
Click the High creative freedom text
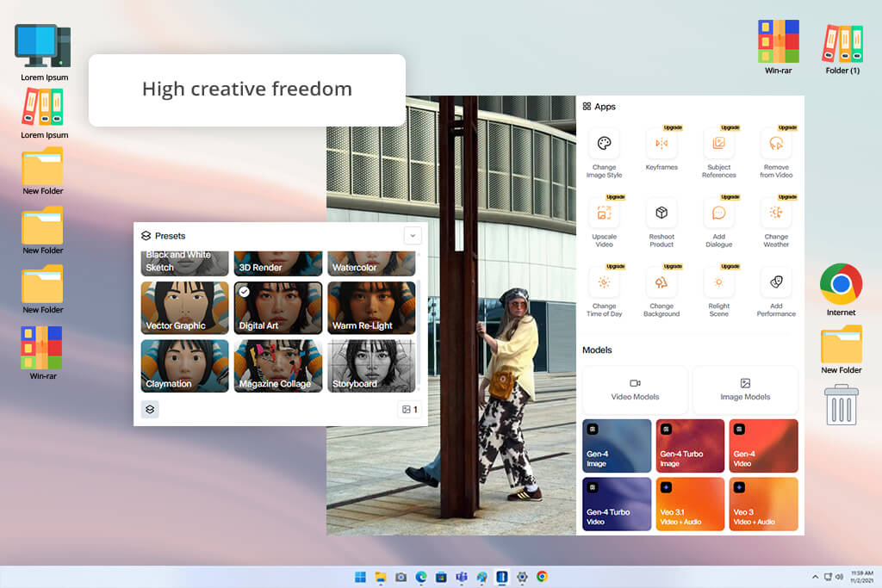247,89
